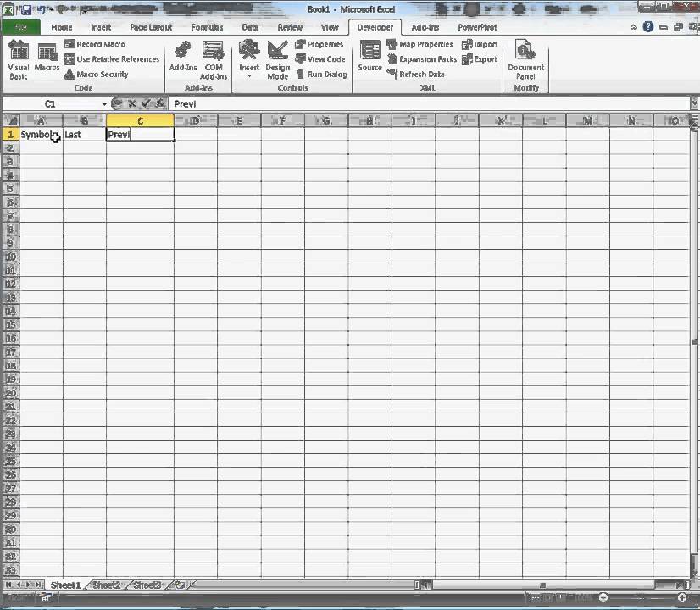Screen dimensions: 700x610
Task: Select row 10 header
Action: (11, 257)
